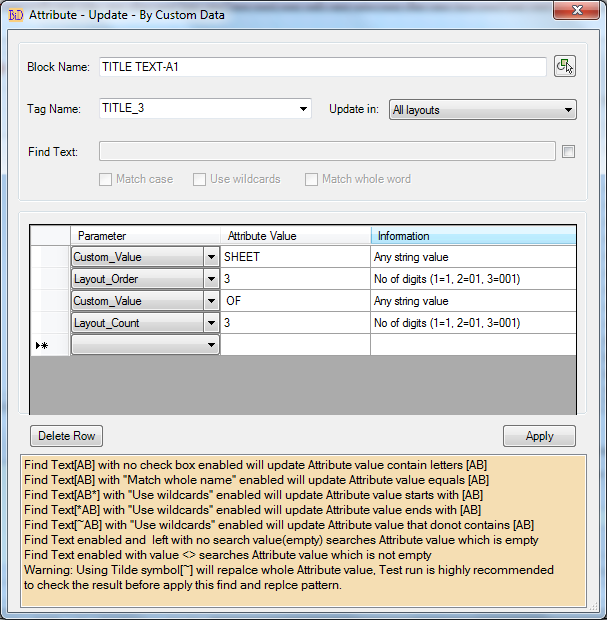The width and height of the screenshot is (607, 620).
Task: Click the Update in label
Action: 354,109
